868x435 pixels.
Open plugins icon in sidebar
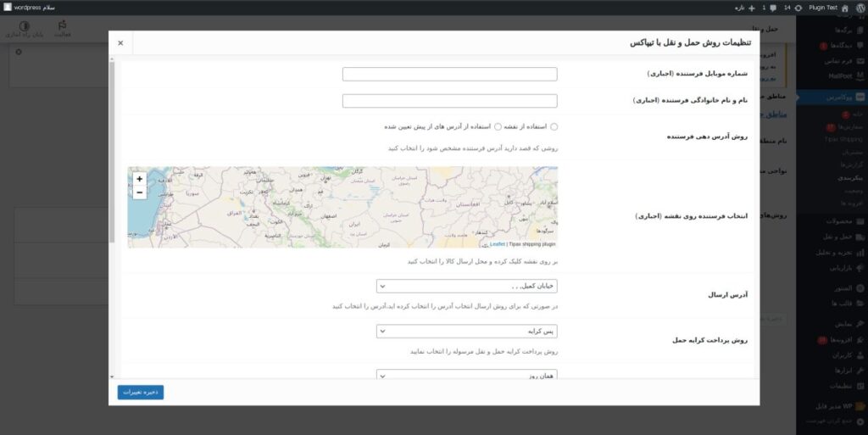pos(860,340)
